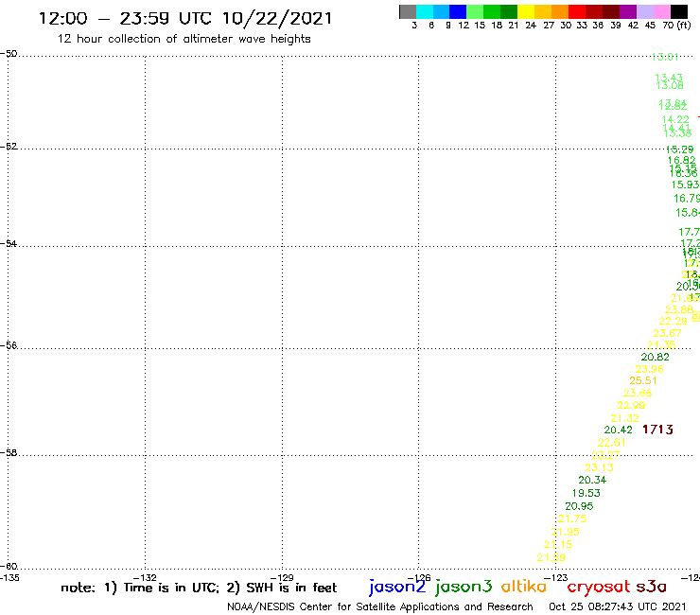
Task: Click the blue jason2 satellite label
Action: pyautogui.click(x=397, y=588)
